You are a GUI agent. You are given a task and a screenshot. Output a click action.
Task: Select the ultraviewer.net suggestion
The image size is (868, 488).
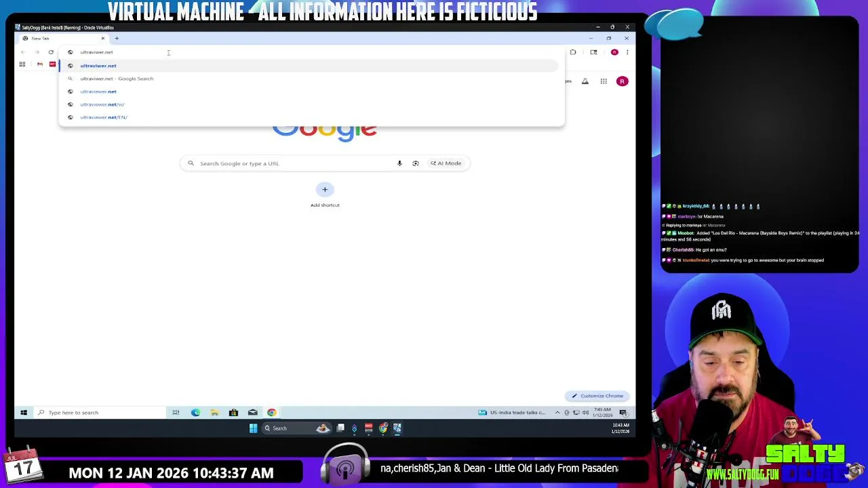click(x=309, y=91)
